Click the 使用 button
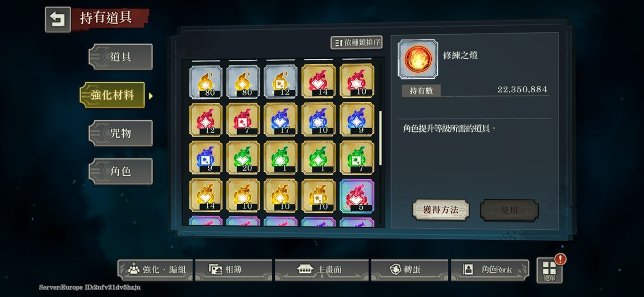Screen dimensions: 644x297 tap(509, 210)
